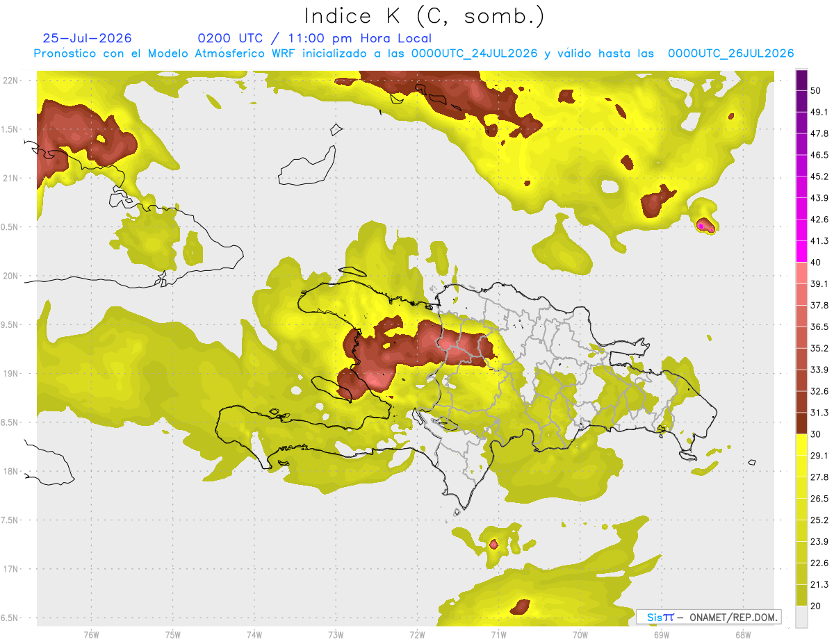Screen dimensions: 834x644
Task: Click the valid-until time "0000UTC_26JUL2026"
Action: click(x=730, y=53)
